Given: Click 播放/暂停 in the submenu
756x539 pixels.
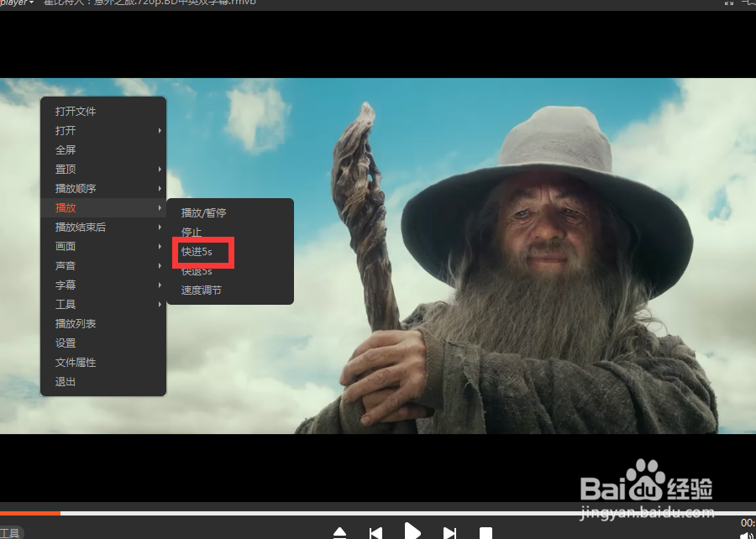Looking at the screenshot, I should click(230, 212).
